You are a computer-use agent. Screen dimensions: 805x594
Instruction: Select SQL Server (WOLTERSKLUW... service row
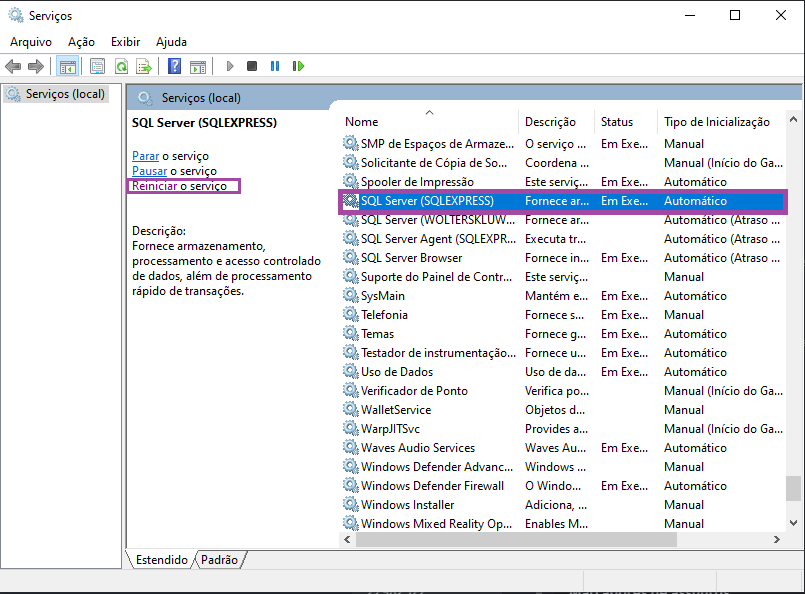563,220
